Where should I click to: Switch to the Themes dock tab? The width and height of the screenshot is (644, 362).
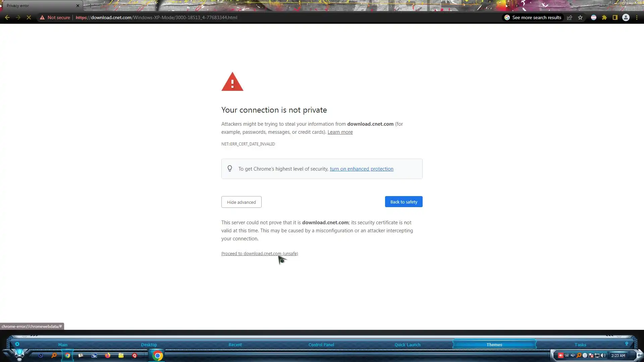click(x=494, y=345)
